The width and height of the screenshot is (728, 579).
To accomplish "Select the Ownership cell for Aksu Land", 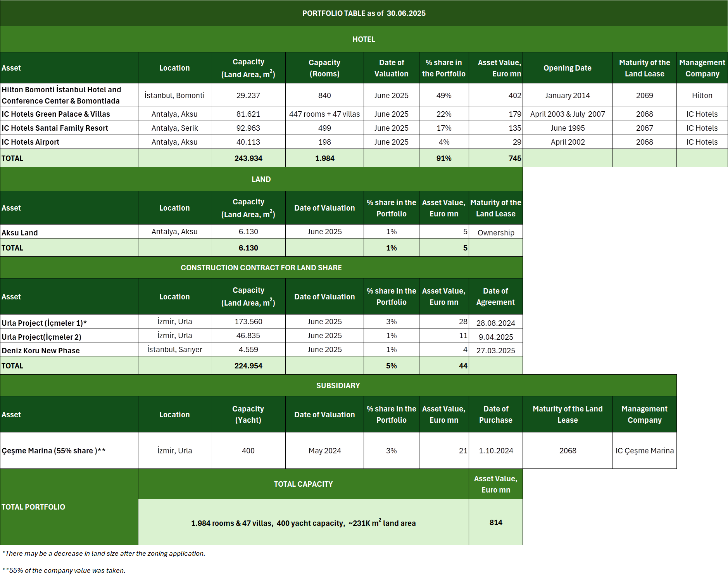I will pyautogui.click(x=496, y=232).
